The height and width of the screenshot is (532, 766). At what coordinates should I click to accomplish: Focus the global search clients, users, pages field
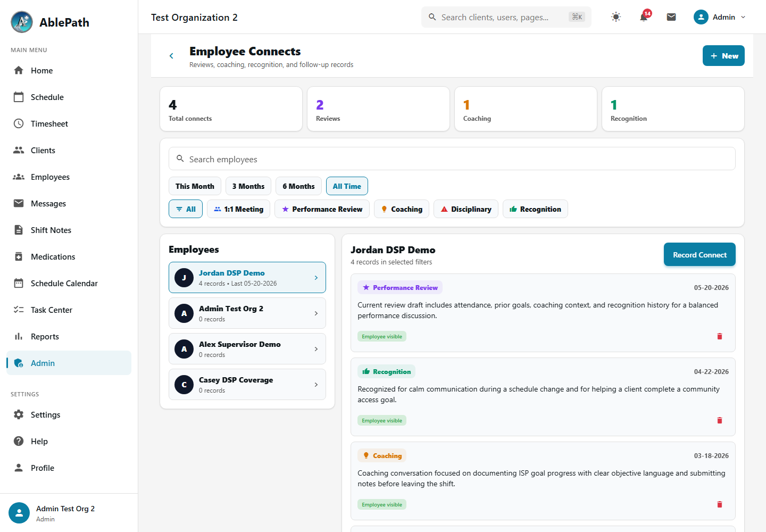coord(506,17)
